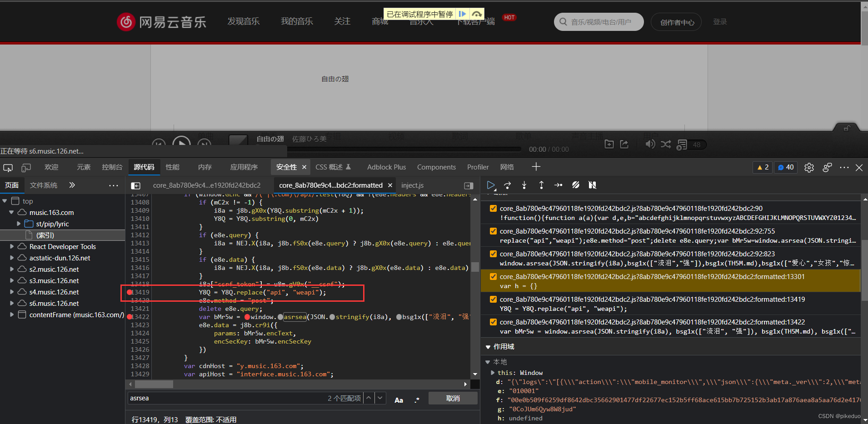Uncheck breakpoint at formatted:13422
Viewport: 868px width, 424px height.
tap(493, 322)
